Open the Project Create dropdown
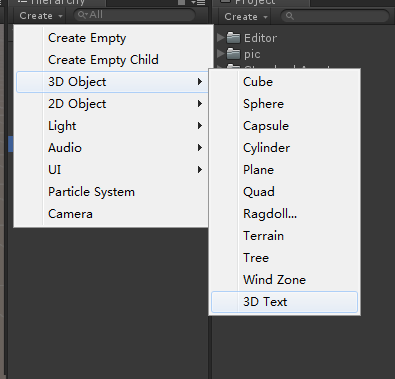The height and width of the screenshot is (379, 395). (246, 17)
